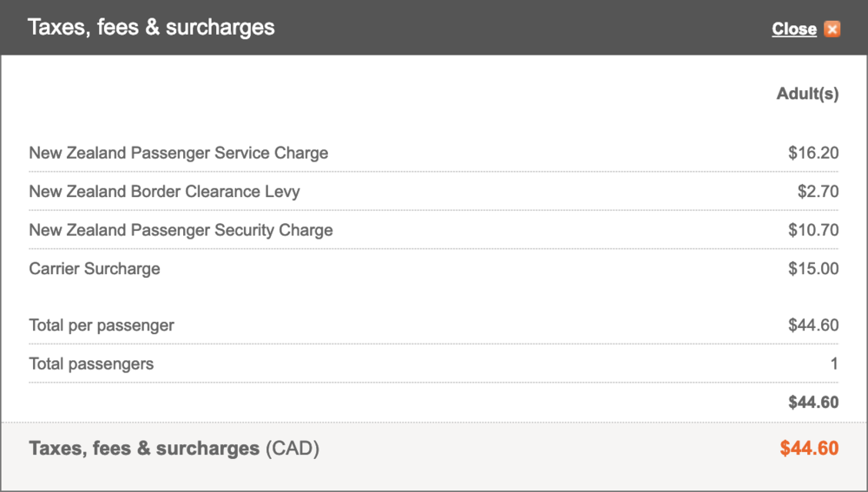Click the bold $44.60 subtotal below passenger count
Image resolution: width=868 pixels, height=492 pixels.
(813, 402)
